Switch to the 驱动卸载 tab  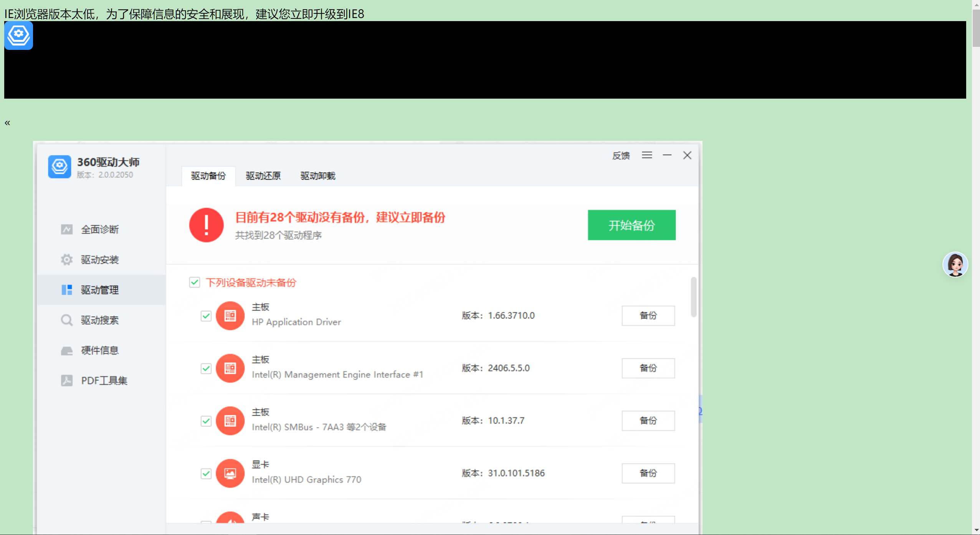(317, 176)
